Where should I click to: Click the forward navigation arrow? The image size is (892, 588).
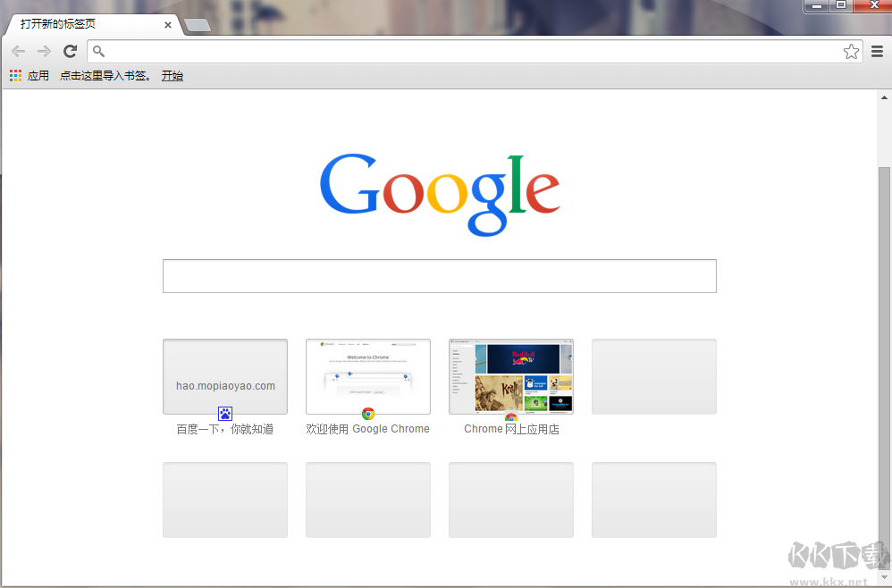(43, 51)
